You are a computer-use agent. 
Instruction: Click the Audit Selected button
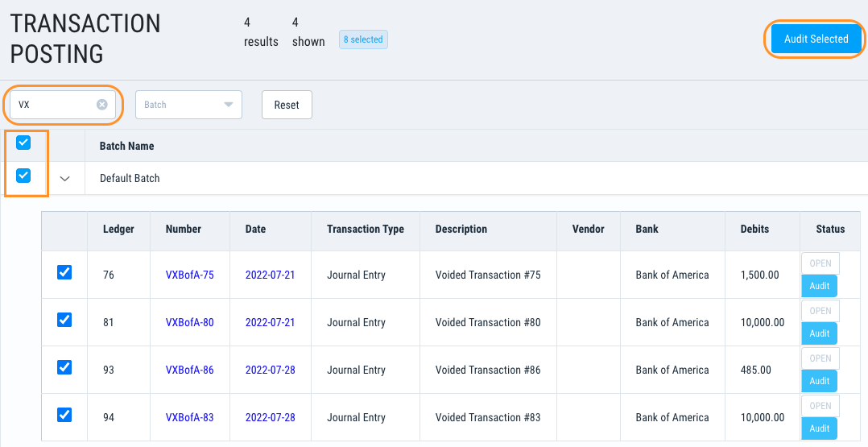coord(816,39)
